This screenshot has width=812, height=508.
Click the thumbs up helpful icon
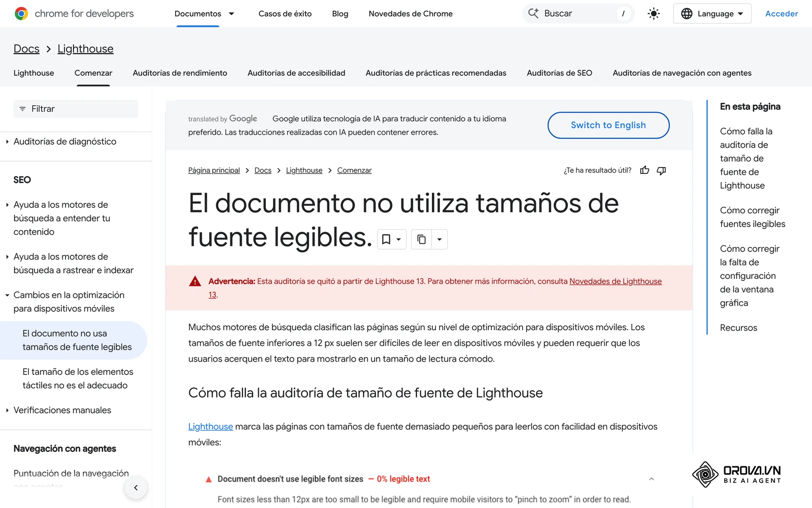pyautogui.click(x=645, y=170)
